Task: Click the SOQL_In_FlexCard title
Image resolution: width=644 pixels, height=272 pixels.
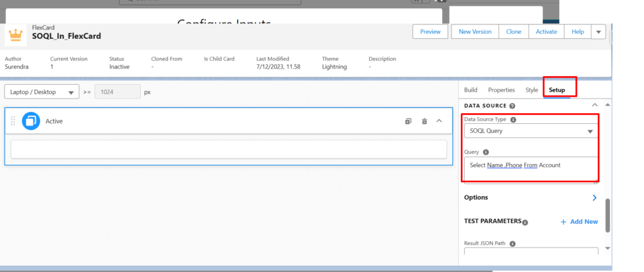Action: 67,36
